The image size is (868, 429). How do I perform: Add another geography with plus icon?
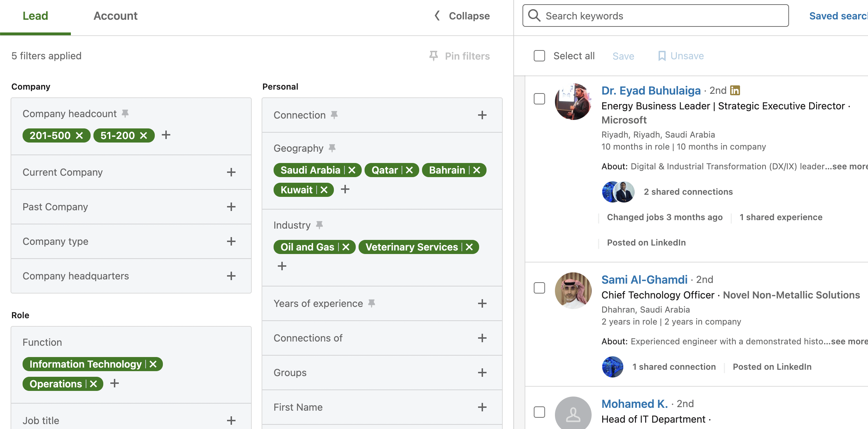click(x=345, y=189)
